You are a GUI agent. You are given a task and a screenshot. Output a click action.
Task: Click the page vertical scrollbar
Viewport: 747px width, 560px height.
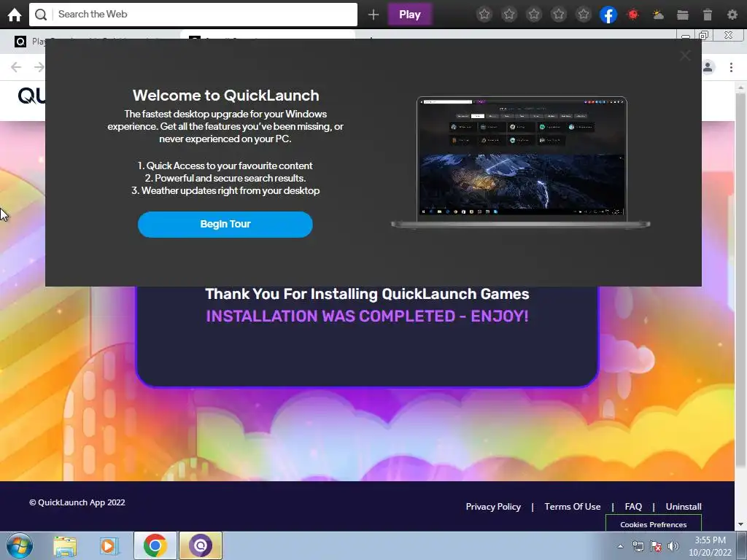click(741, 279)
